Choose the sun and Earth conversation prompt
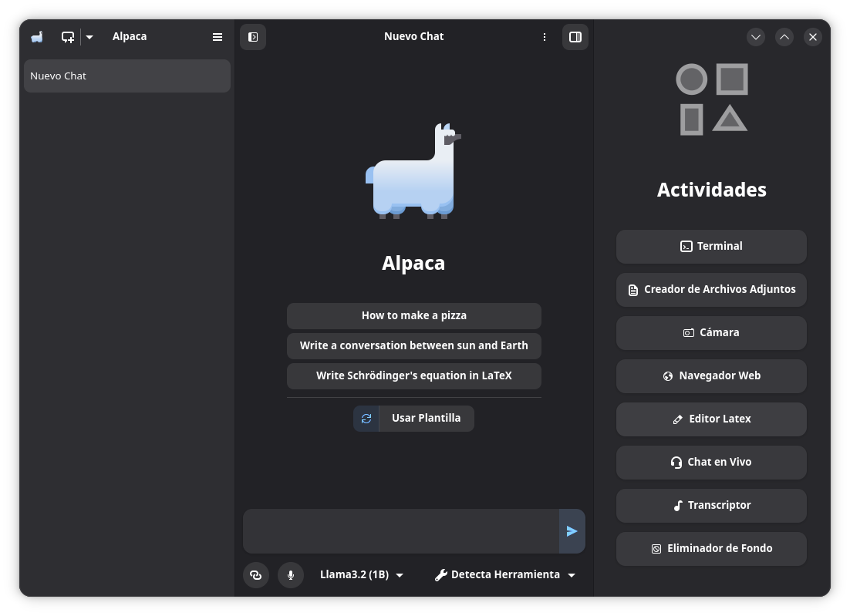 point(414,345)
